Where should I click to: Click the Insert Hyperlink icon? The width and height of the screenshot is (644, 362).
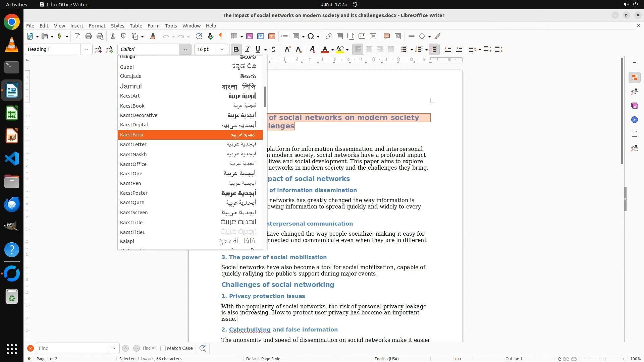[329, 37]
